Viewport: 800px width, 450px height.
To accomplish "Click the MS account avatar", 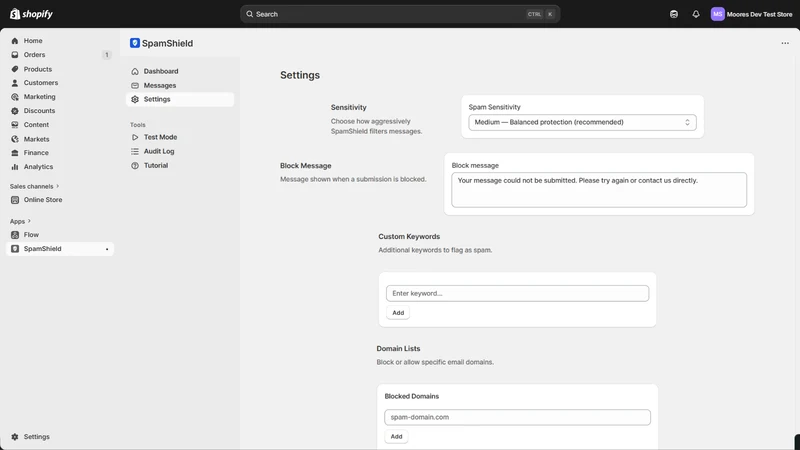I will click(717, 14).
